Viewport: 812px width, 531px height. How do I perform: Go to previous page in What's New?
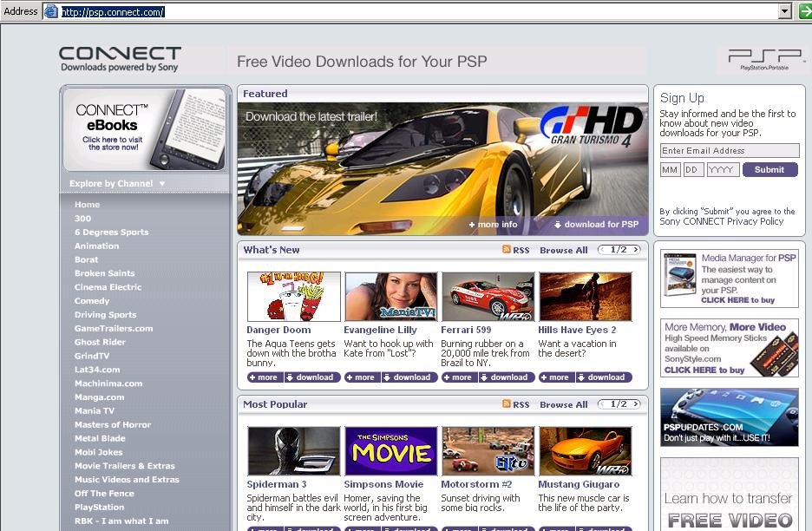pos(603,250)
